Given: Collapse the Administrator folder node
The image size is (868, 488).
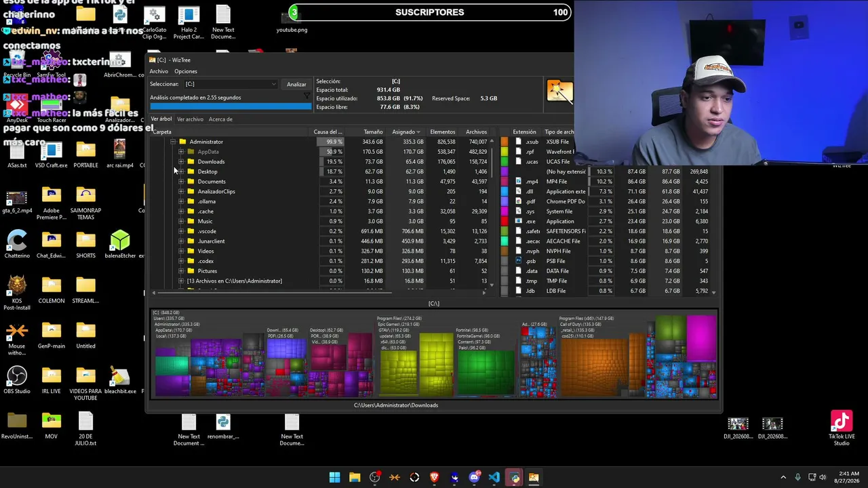Looking at the screenshot, I should (173, 142).
